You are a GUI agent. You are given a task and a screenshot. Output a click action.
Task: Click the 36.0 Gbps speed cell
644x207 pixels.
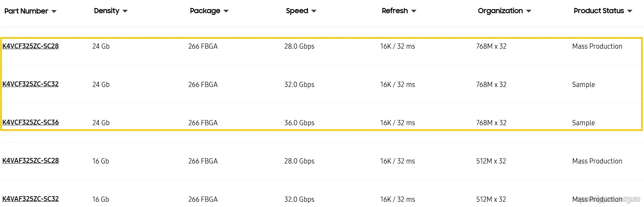click(x=299, y=123)
